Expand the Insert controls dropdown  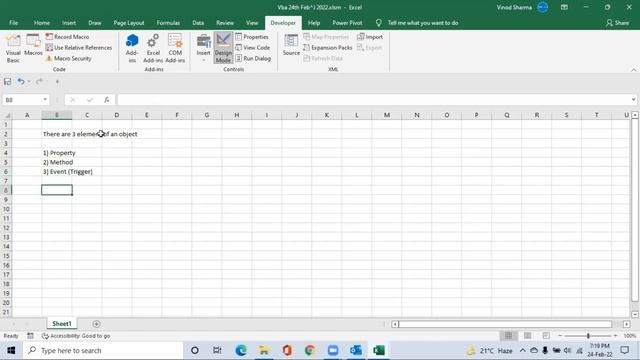click(203, 48)
